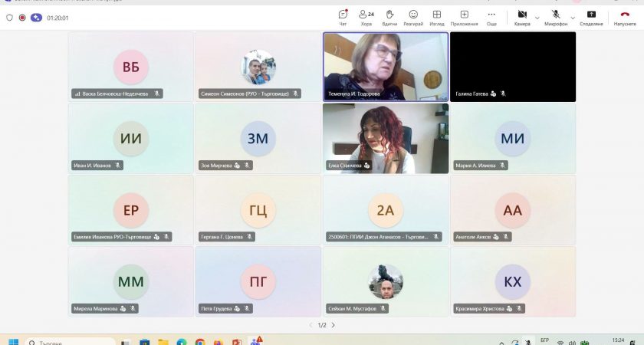Select the ГЦ avatar tile
Image resolution: width=644 pixels, height=345 pixels.
258,210
